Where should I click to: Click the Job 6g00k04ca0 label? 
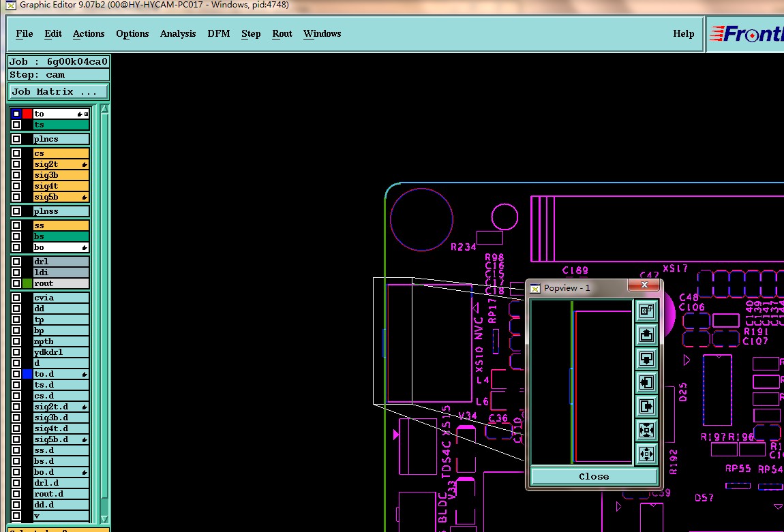[59, 62]
